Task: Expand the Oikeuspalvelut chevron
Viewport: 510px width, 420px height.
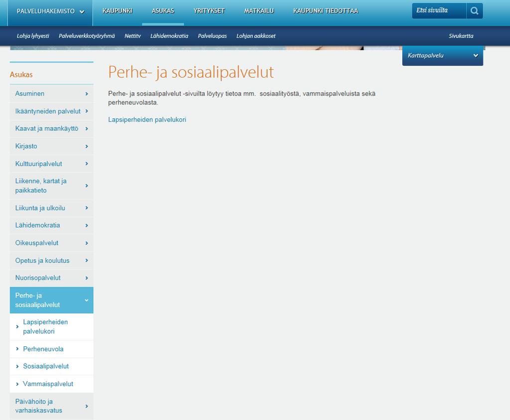Action: click(x=87, y=243)
